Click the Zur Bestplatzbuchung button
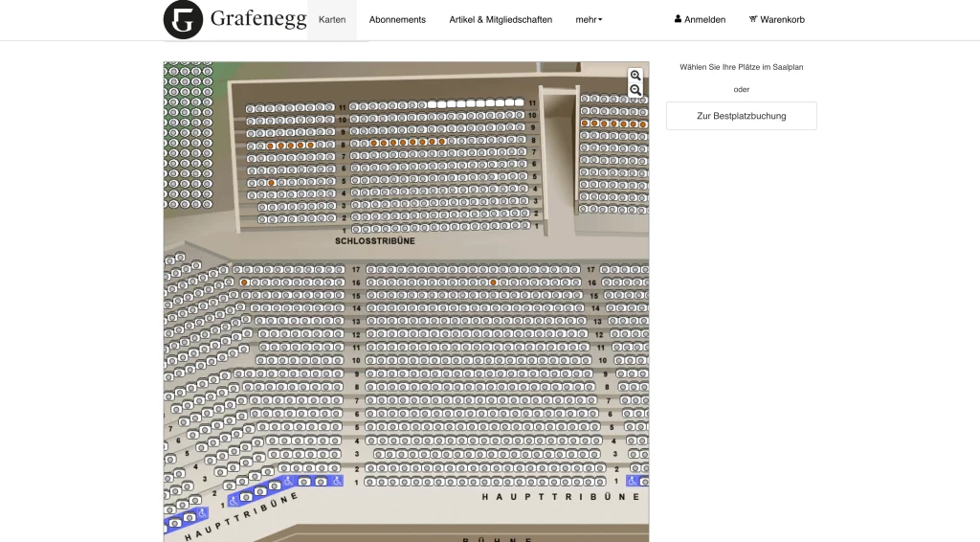 [x=741, y=116]
